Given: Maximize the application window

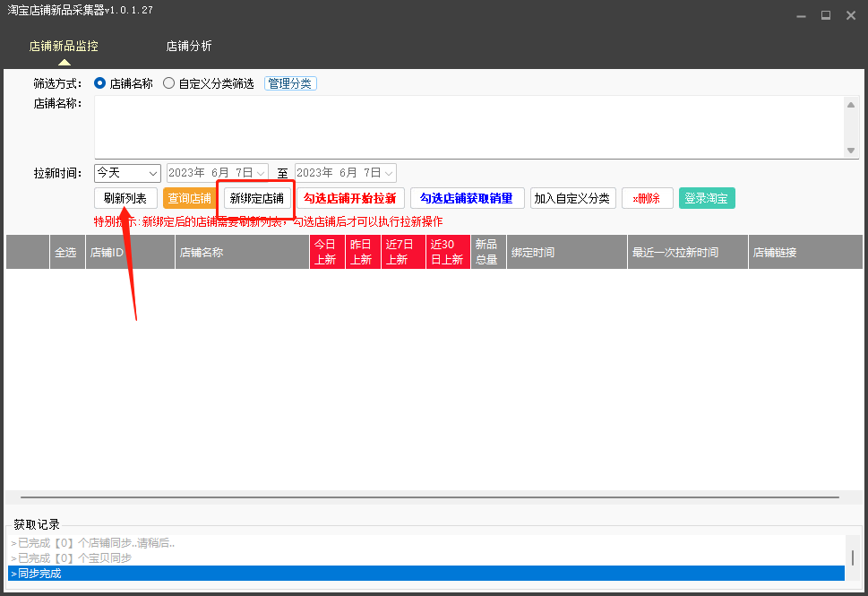Looking at the screenshot, I should (x=826, y=15).
